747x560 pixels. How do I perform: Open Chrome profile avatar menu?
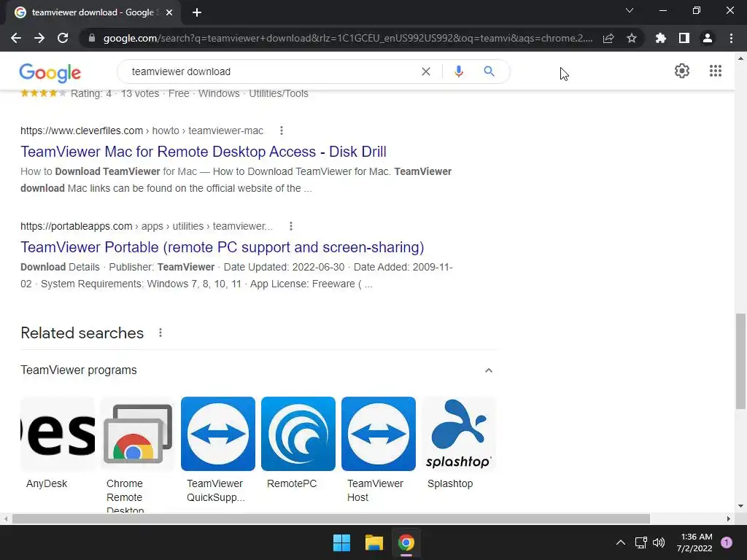tap(708, 38)
